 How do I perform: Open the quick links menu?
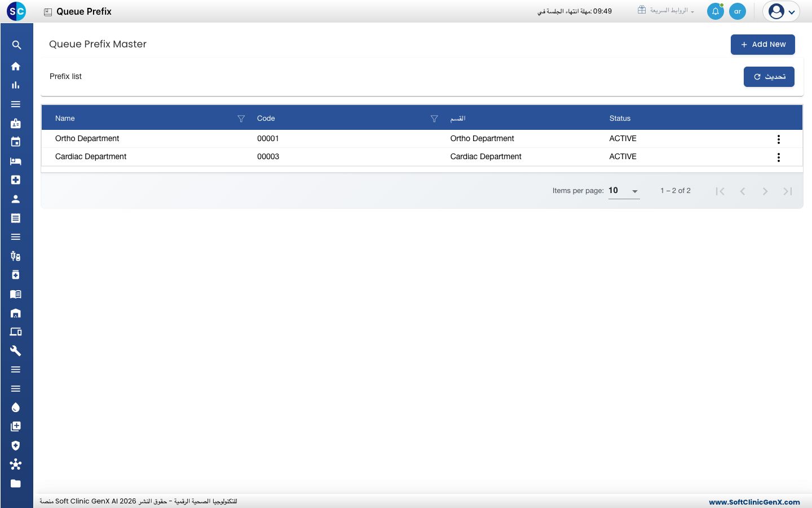pos(666,11)
